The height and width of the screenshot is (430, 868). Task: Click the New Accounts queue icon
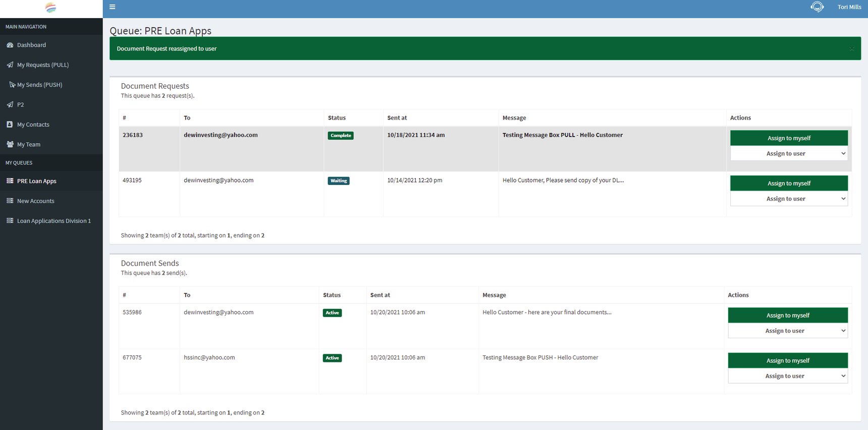tap(10, 201)
